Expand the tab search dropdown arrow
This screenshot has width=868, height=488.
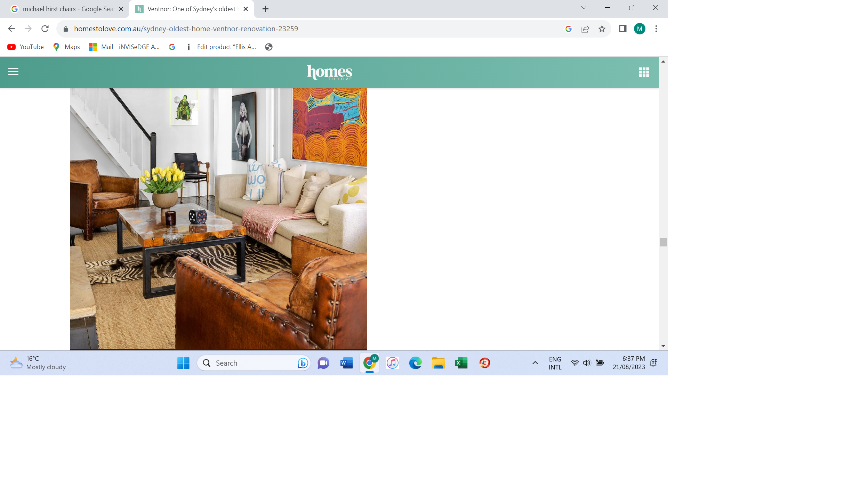pos(584,8)
